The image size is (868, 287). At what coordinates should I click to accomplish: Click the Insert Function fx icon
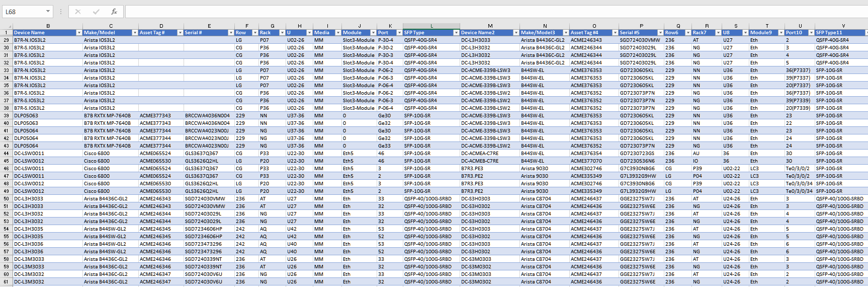click(114, 12)
